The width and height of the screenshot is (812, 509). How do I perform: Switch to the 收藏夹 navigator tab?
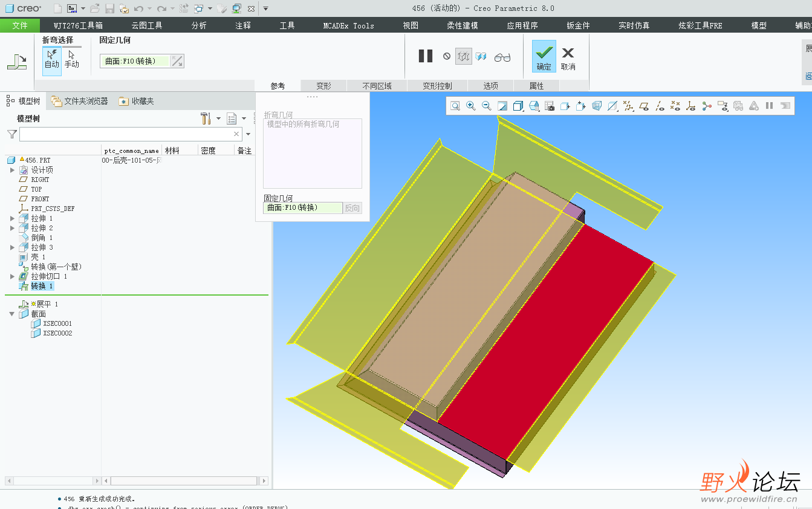point(137,101)
